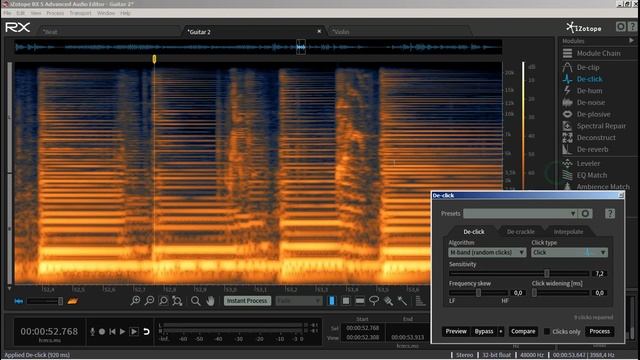
Task: Click the Click widening slider handle
Action: click(x=534, y=293)
